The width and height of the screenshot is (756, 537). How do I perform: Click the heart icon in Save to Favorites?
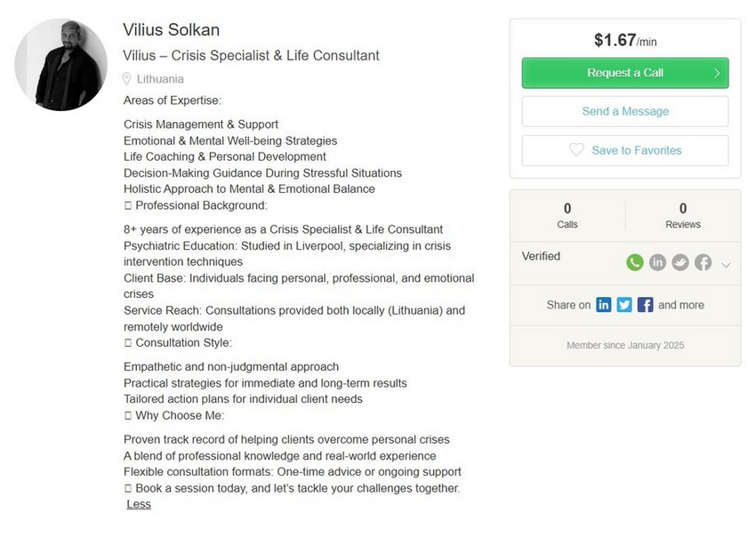[x=576, y=150]
